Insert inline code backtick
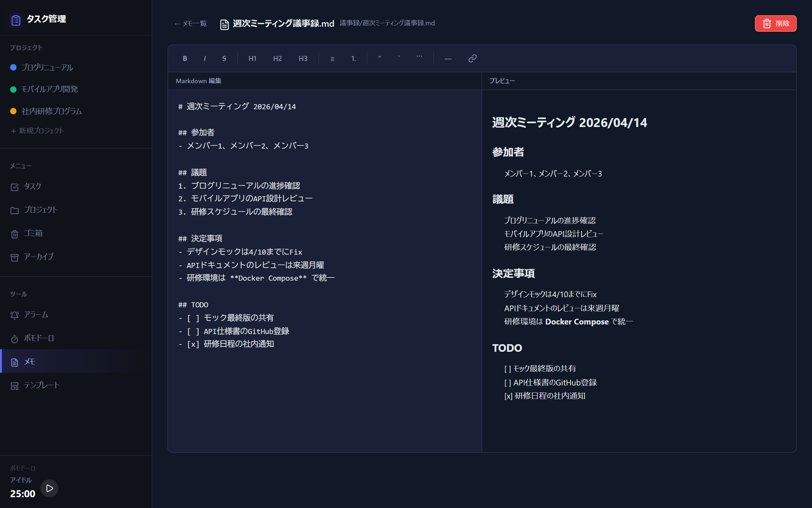The width and height of the screenshot is (812, 508). pyautogui.click(x=399, y=58)
